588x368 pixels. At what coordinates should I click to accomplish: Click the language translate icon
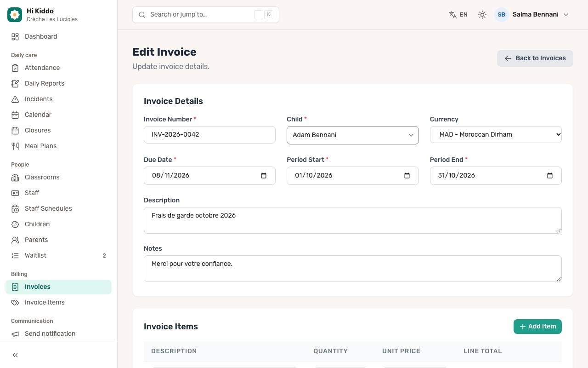click(453, 15)
